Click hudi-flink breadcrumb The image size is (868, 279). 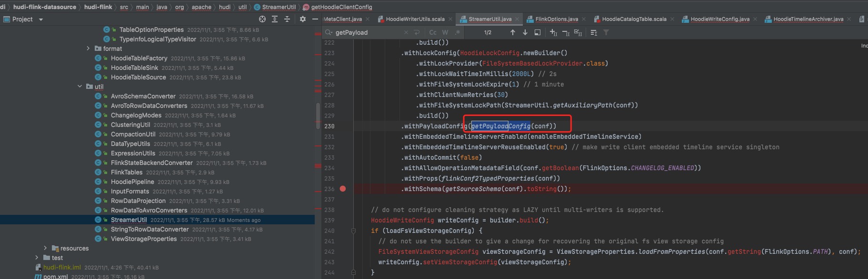coord(98,7)
